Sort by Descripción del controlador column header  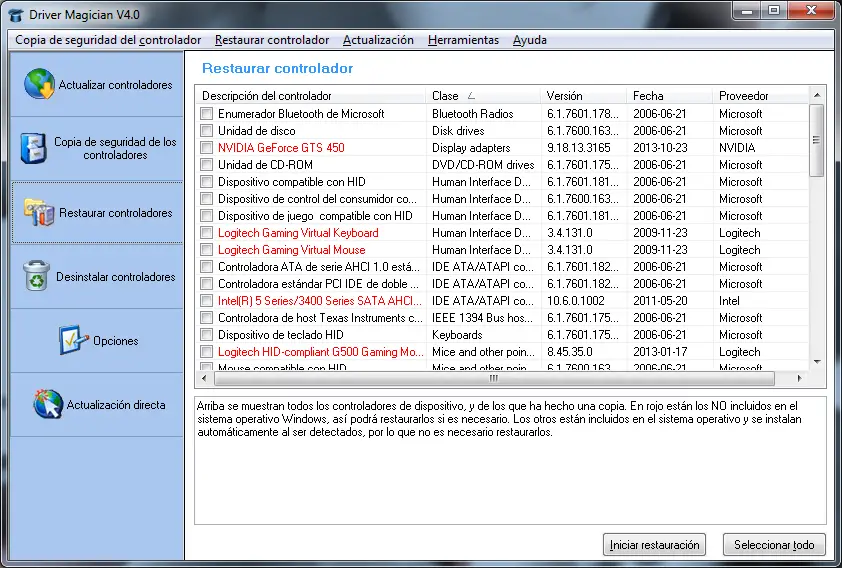(x=311, y=96)
